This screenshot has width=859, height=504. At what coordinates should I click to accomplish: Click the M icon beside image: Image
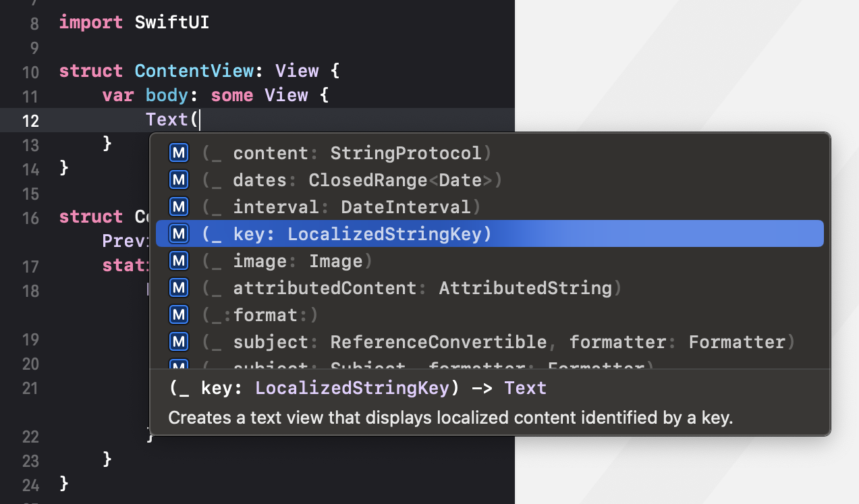tap(179, 261)
